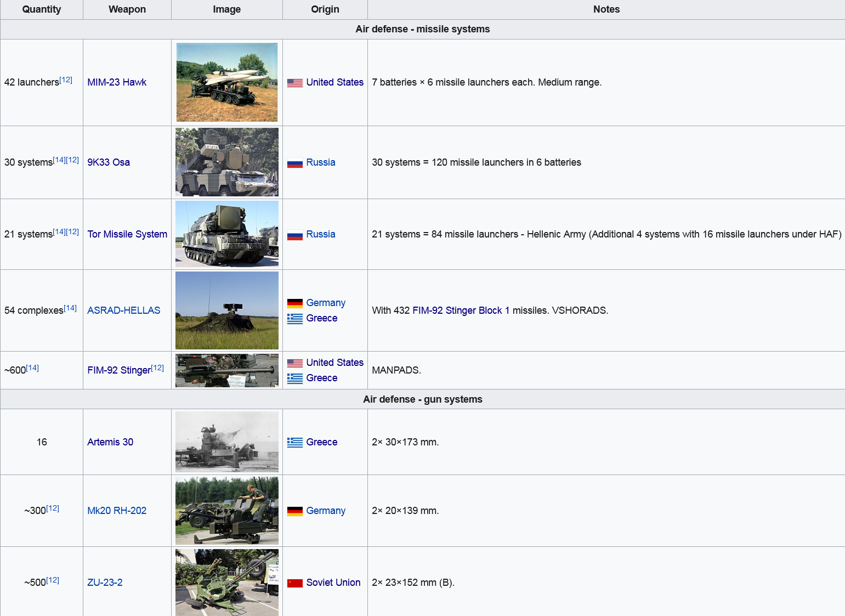
Task: Open citation [12] beside ~300 quantity
Action: [x=53, y=508]
